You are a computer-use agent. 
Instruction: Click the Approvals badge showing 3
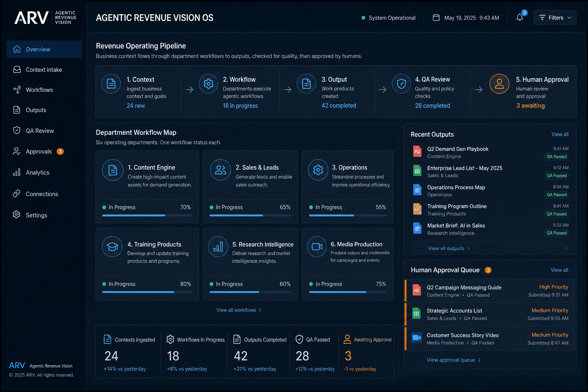[60, 152]
